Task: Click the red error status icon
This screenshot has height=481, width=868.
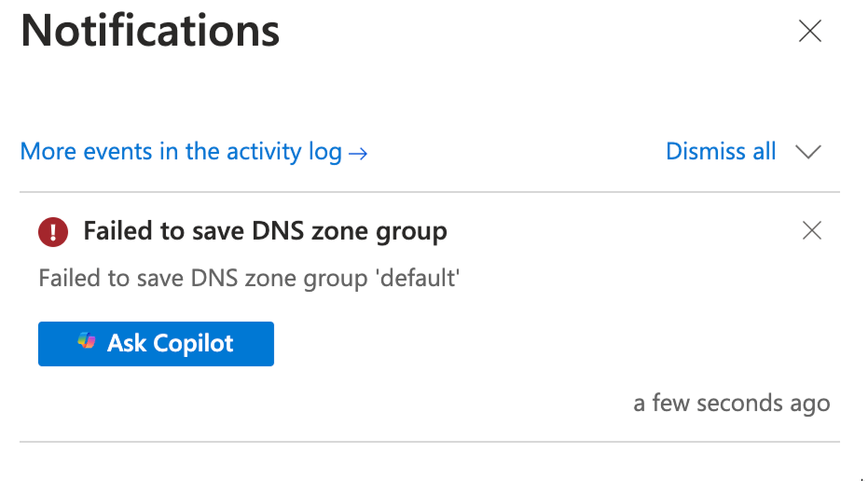Action: pyautogui.click(x=53, y=231)
